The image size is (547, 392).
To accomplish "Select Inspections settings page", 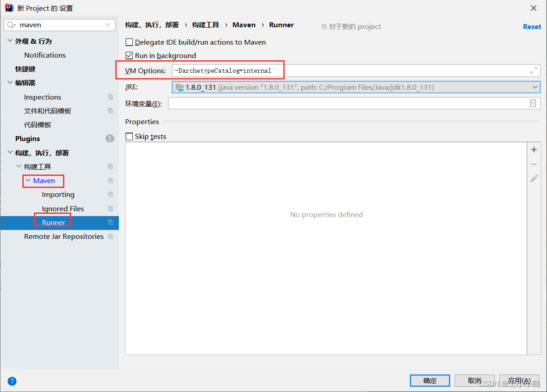I will coord(42,97).
